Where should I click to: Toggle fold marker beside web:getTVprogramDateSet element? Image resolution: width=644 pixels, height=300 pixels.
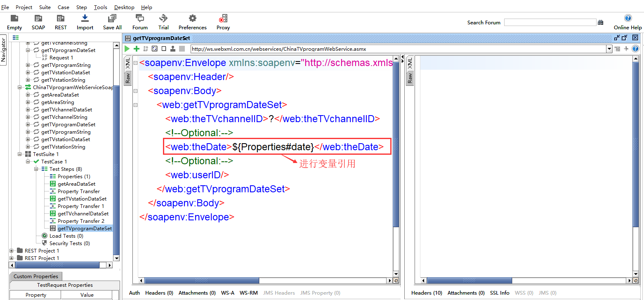click(x=135, y=105)
